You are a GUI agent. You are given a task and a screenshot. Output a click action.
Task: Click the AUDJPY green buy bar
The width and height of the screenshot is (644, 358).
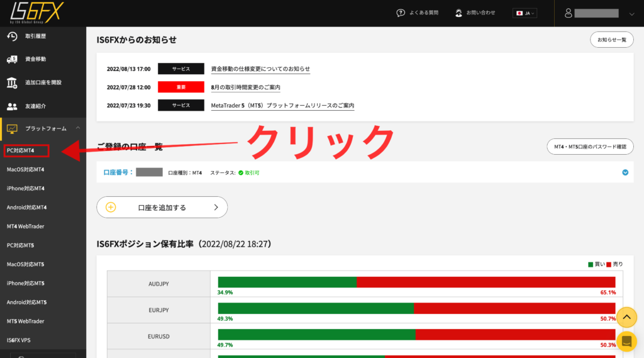point(287,282)
